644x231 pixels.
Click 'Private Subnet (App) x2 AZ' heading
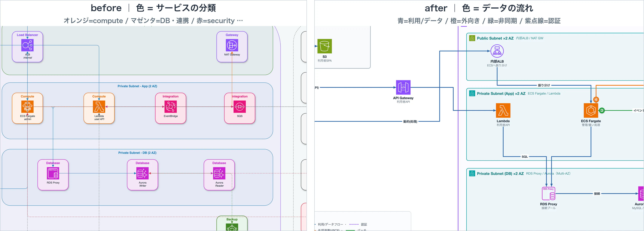(501, 94)
